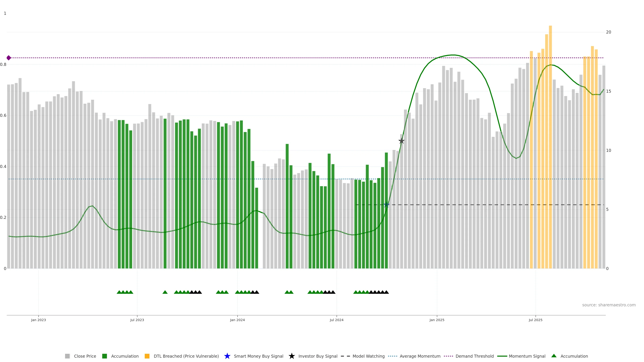
Task: Click the lone green accumulation triangle marker
Action: pyautogui.click(x=165, y=292)
